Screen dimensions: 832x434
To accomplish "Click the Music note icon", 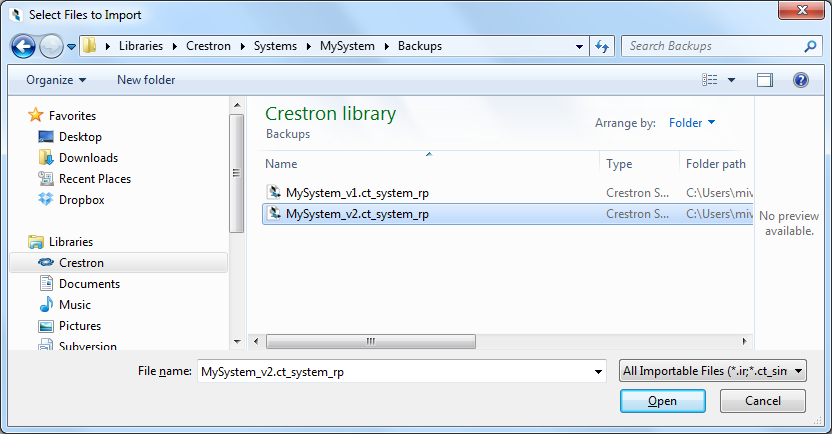I will [x=46, y=305].
